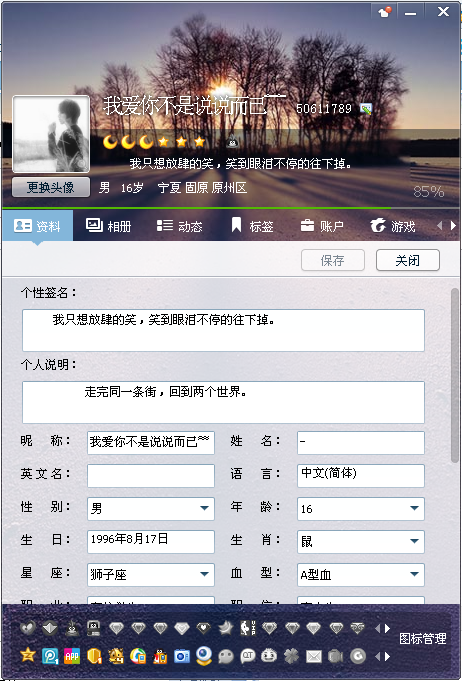Open the 游戏 games tab
Screen dimensions: 462x681
coord(393,226)
